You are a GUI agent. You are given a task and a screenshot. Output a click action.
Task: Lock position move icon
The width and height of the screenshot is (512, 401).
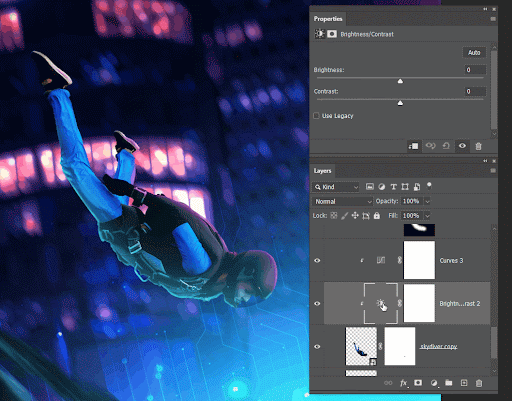[x=355, y=216]
